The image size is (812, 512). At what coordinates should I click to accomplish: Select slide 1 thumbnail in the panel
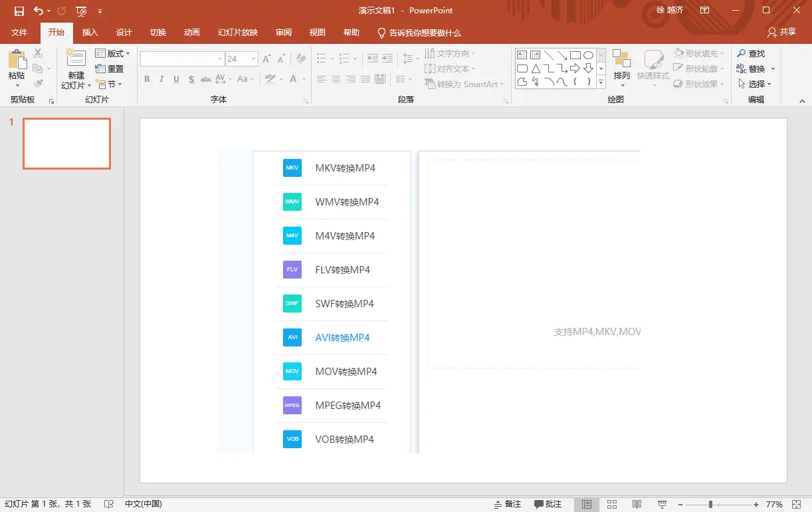pos(66,144)
